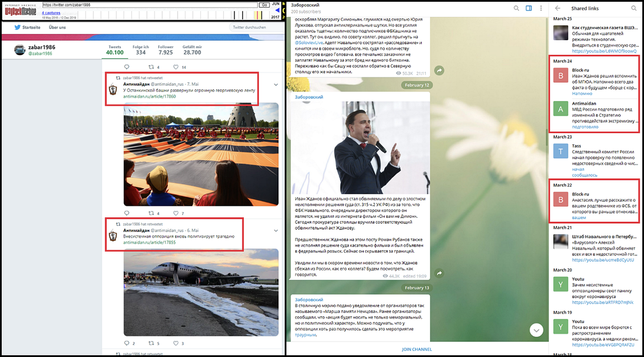Open the Wayback Machine logo
This screenshot has height=357, width=644.
click(x=20, y=10)
